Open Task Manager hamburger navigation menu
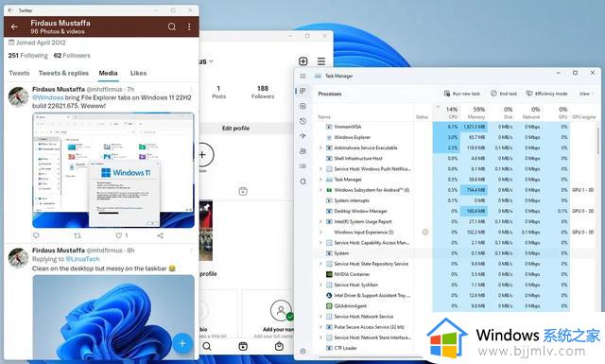The width and height of the screenshot is (605, 364). pos(302,76)
